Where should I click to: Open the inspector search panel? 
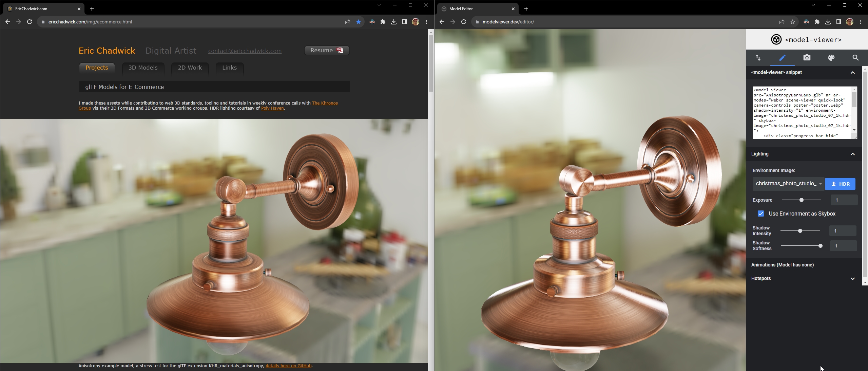[x=855, y=58]
